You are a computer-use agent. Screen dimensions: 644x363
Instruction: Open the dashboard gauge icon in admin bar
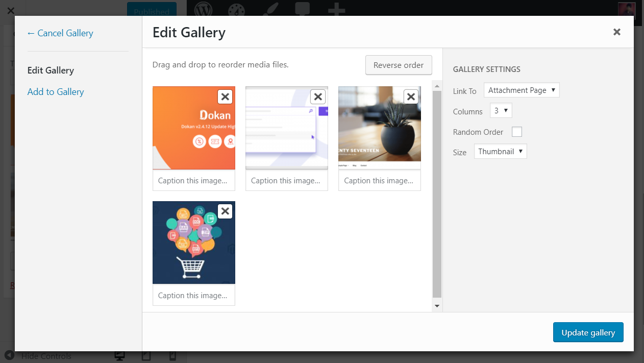[236, 10]
